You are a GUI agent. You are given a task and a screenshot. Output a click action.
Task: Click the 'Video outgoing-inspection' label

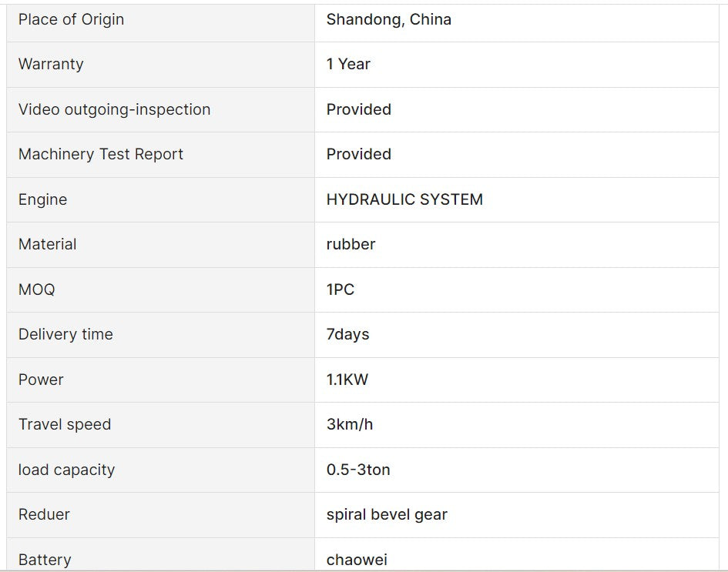114,109
